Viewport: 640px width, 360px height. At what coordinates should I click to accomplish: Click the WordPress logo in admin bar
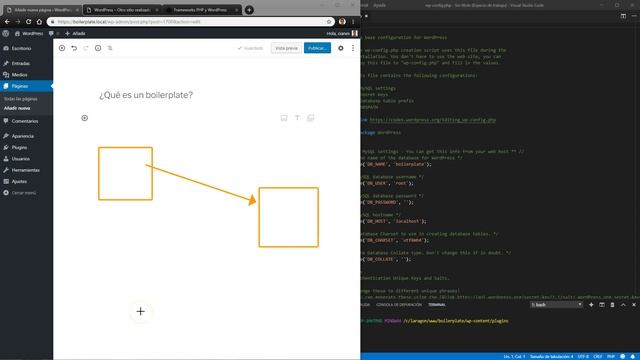pos(6,33)
